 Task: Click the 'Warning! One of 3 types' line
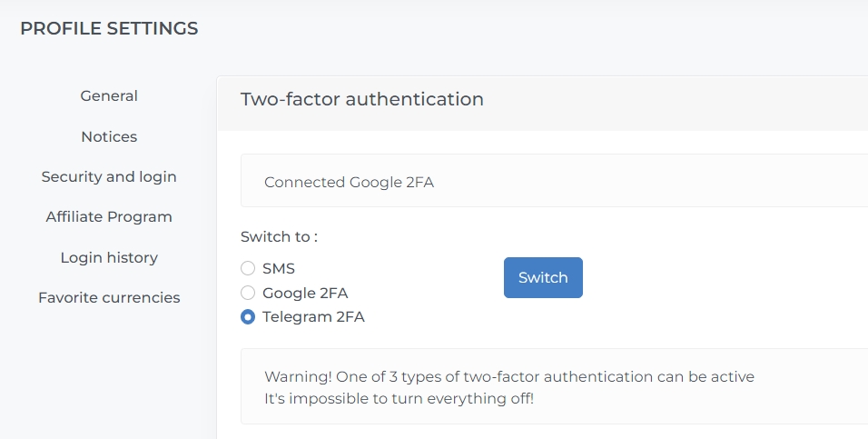508,376
